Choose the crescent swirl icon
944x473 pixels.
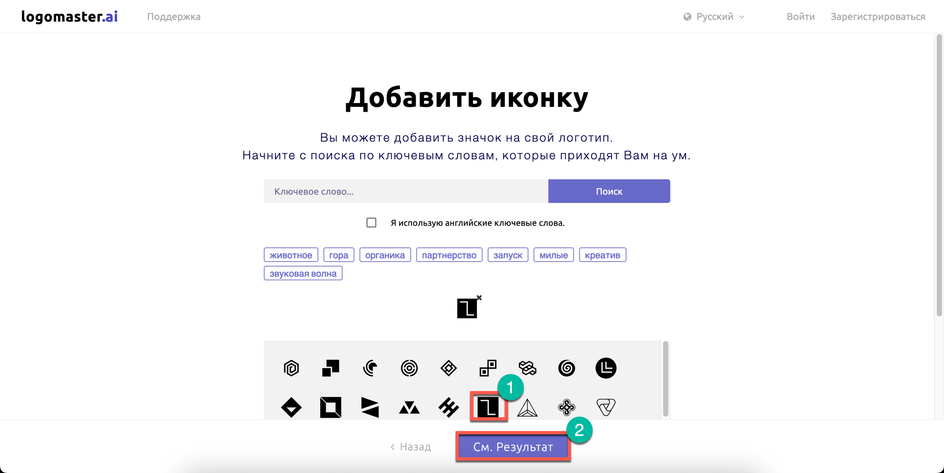tap(370, 368)
